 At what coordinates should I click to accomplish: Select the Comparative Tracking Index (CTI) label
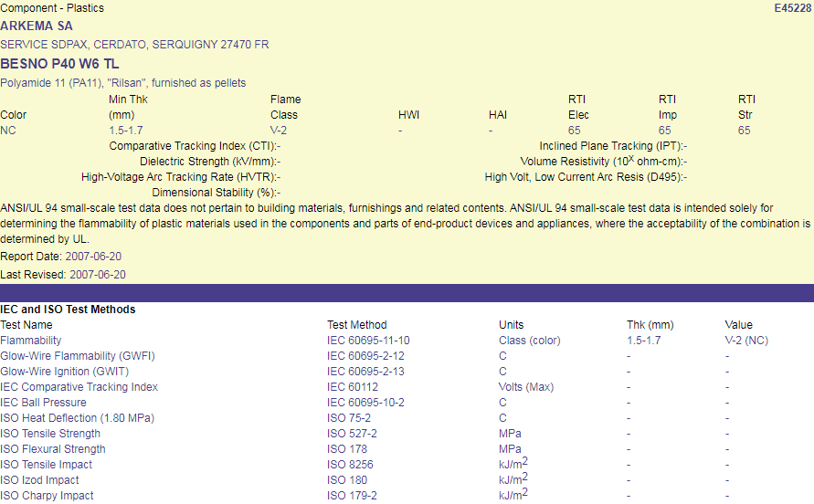point(194,146)
